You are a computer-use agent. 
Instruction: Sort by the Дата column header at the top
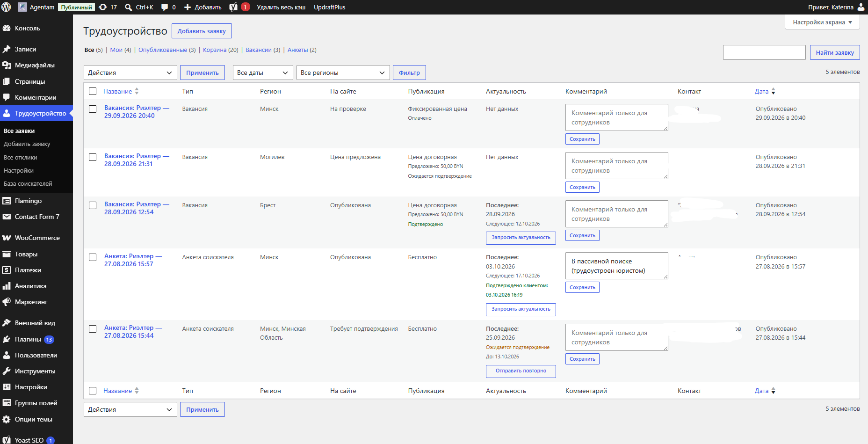(765, 91)
